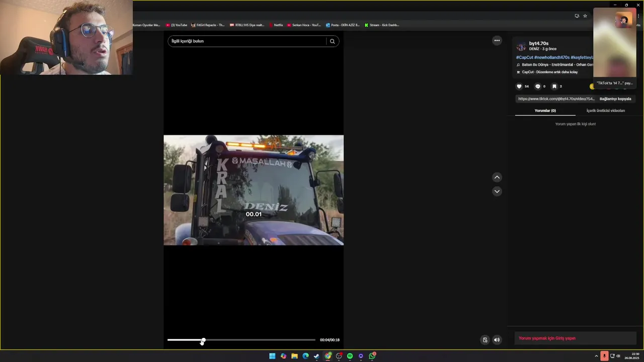644x362 pixels.
Task: Open YouTube bookmark in bookmarks bar
Action: click(177, 25)
